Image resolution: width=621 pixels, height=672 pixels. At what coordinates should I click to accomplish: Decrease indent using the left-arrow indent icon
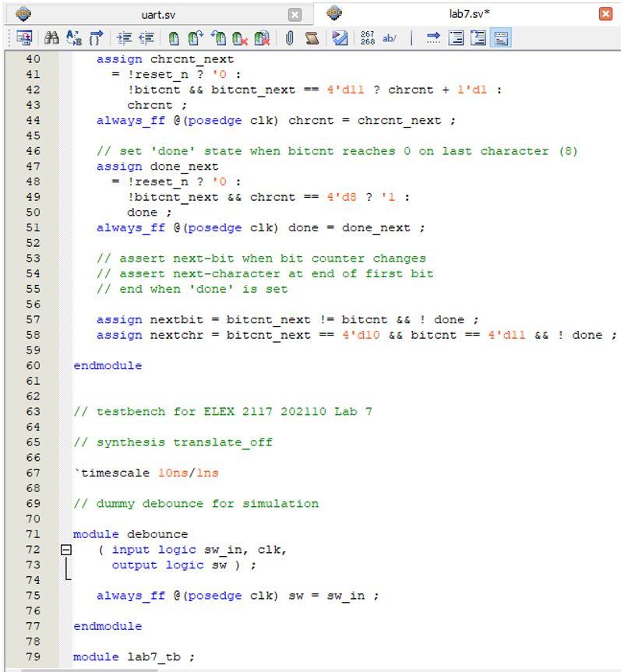(x=146, y=38)
